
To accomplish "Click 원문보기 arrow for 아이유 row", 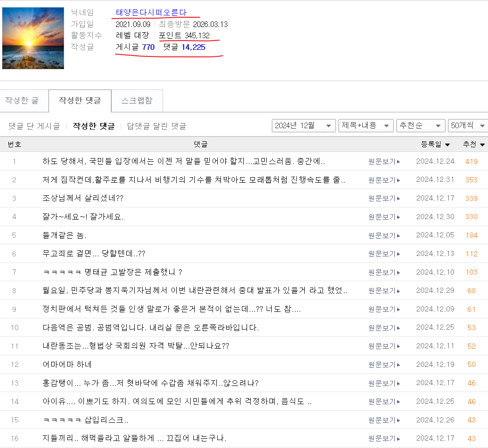I will (x=384, y=401).
